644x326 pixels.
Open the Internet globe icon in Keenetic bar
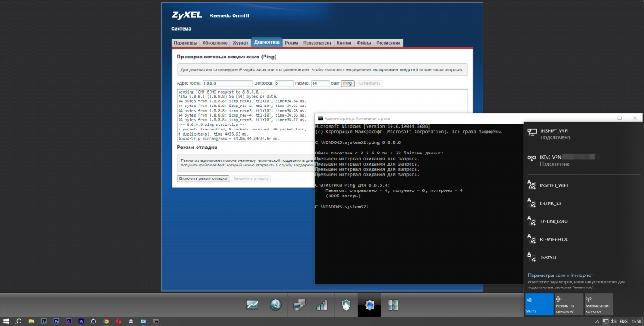(x=276, y=305)
